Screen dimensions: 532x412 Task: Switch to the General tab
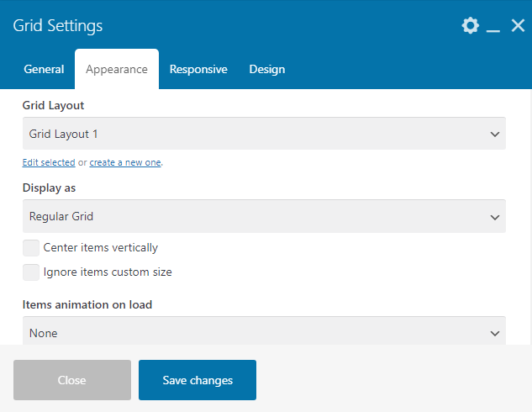44,69
